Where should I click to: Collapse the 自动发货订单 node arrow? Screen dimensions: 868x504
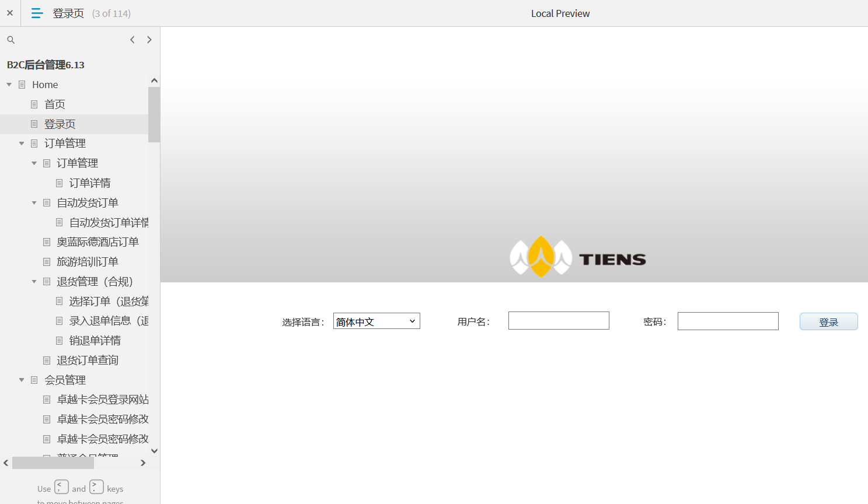coord(34,203)
